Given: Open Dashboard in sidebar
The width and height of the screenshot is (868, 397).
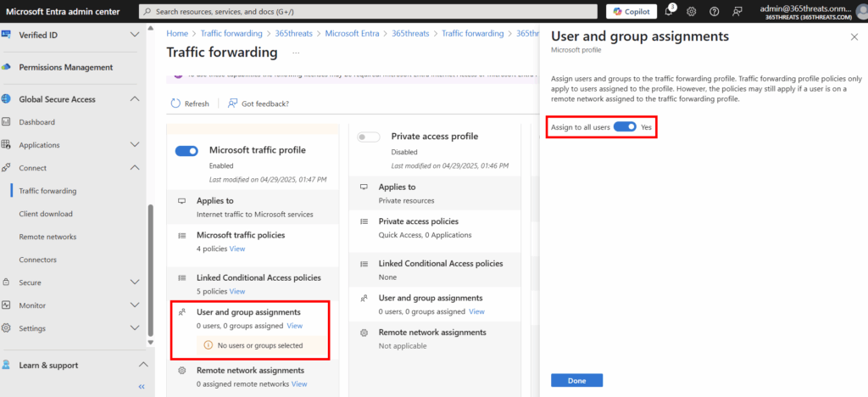Looking at the screenshot, I should click(x=36, y=122).
